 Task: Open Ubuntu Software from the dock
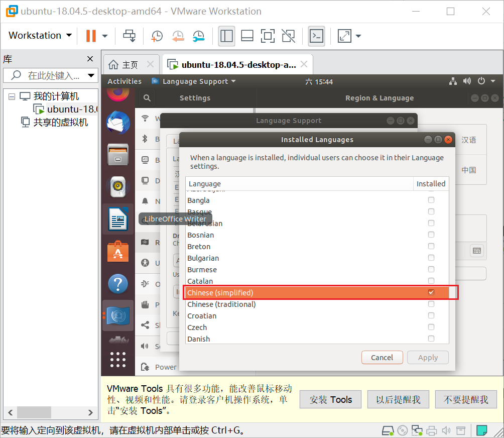(118, 252)
